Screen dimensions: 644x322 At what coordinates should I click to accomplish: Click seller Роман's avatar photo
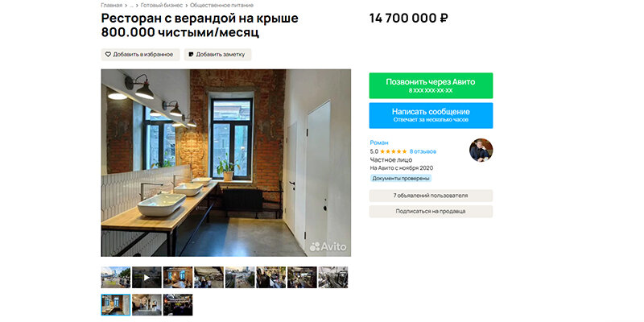click(481, 150)
